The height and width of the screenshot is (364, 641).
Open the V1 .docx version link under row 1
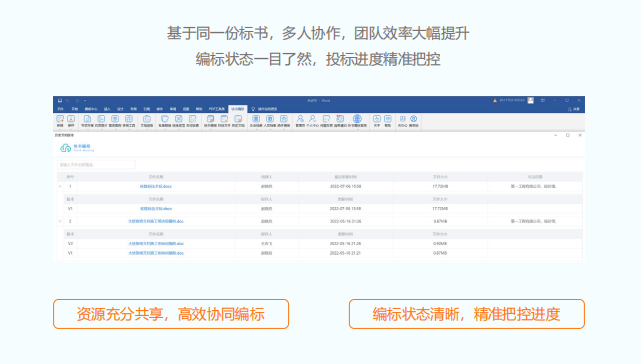coord(156,209)
